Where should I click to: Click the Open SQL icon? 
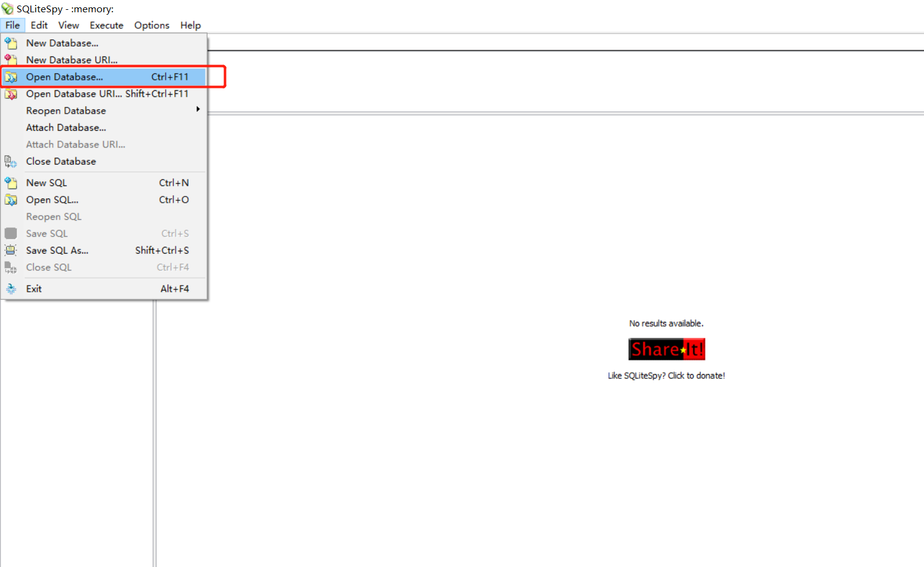(x=11, y=200)
